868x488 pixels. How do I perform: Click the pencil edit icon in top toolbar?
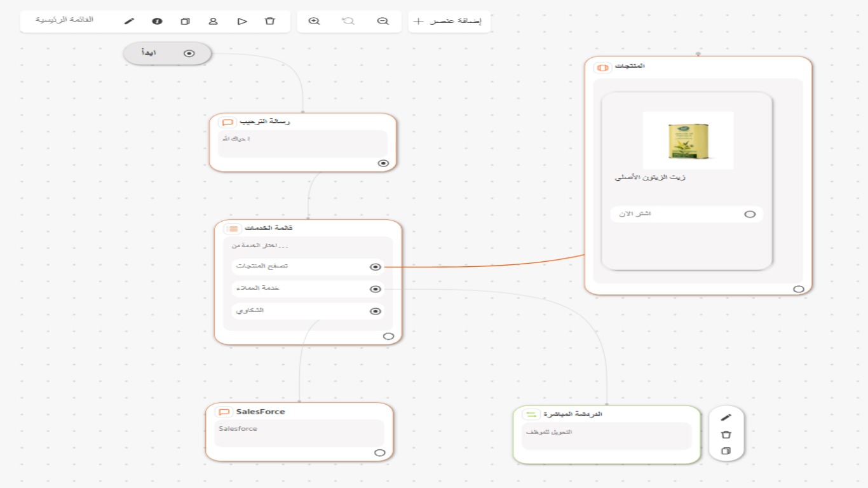click(129, 21)
